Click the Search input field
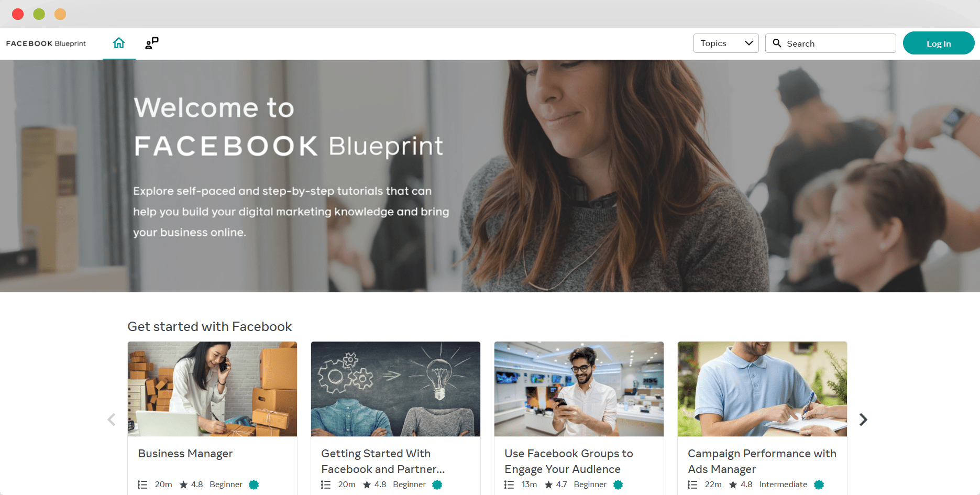The height and width of the screenshot is (495, 980). coord(831,43)
